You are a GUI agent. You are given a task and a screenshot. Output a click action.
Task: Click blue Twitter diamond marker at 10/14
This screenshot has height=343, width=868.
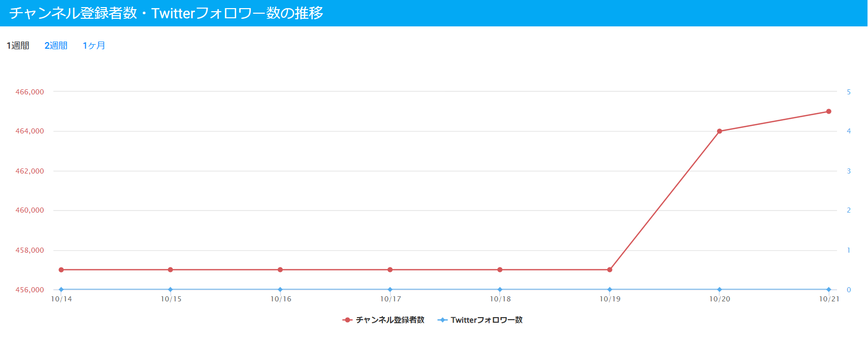point(61,290)
